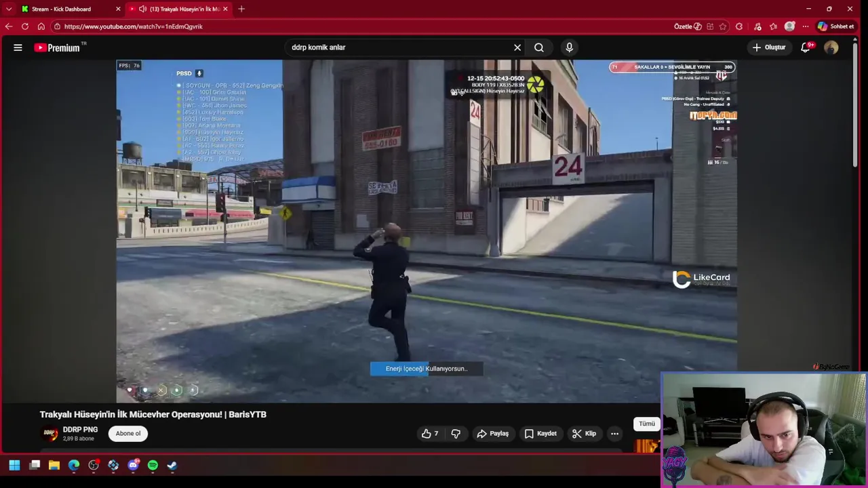This screenshot has height=488, width=868.
Task: Open Discord from the taskbar
Action: click(x=133, y=466)
